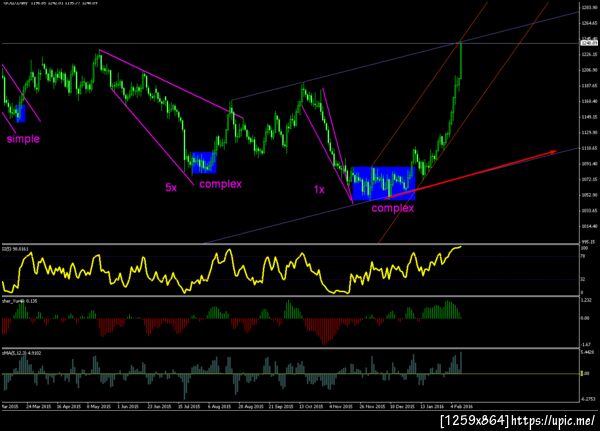600x431 pixels.
Task: Click the 1091.40 price axis label
Action: point(589,164)
